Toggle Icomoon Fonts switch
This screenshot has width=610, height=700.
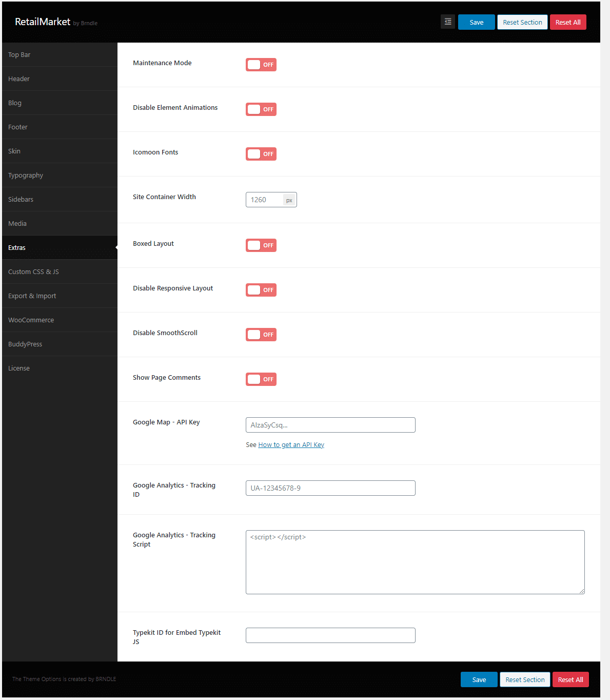pyautogui.click(x=261, y=154)
